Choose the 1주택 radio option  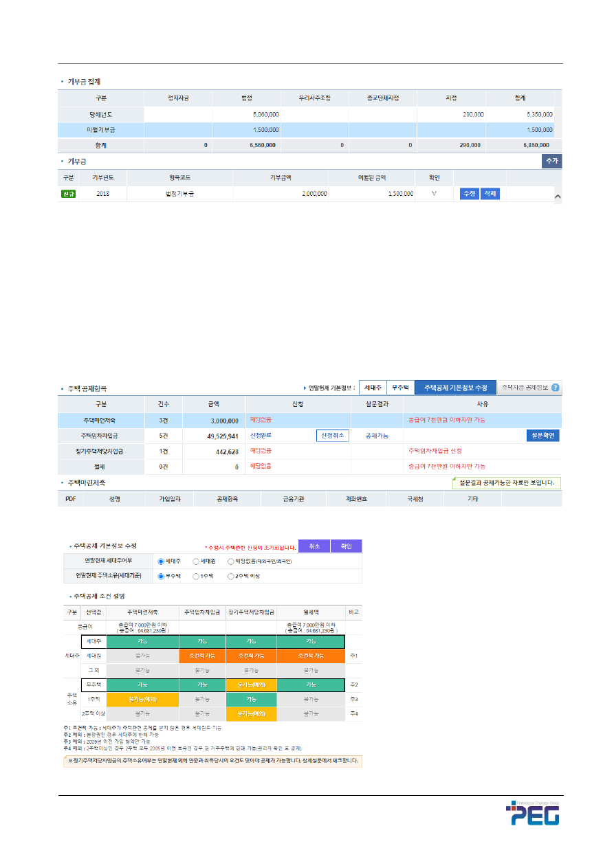point(196,576)
